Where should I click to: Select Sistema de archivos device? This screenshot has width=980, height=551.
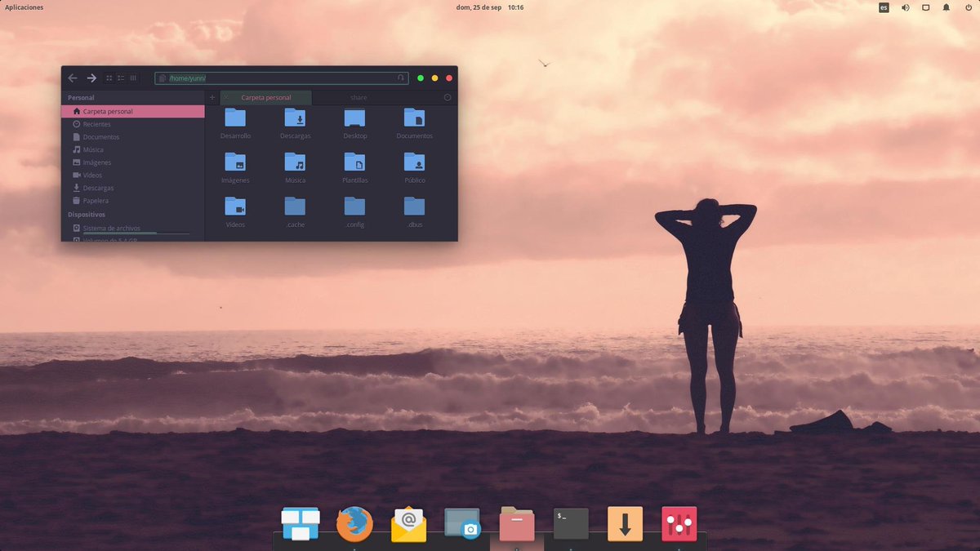(132, 229)
